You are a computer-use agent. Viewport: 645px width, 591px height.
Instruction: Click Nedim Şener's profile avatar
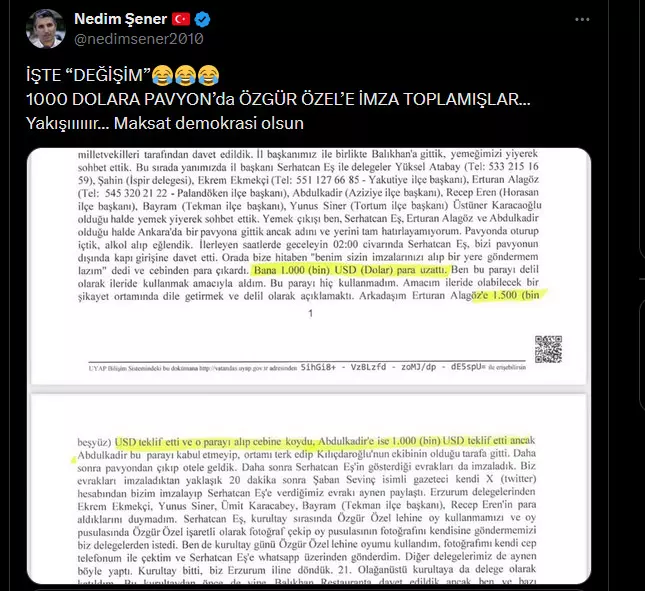tap(45, 28)
